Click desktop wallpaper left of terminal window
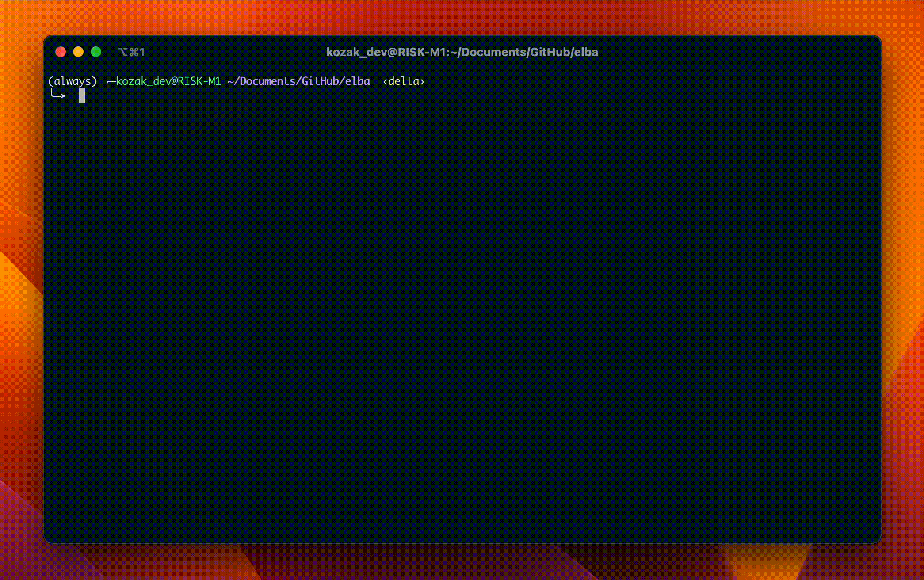 21,287
